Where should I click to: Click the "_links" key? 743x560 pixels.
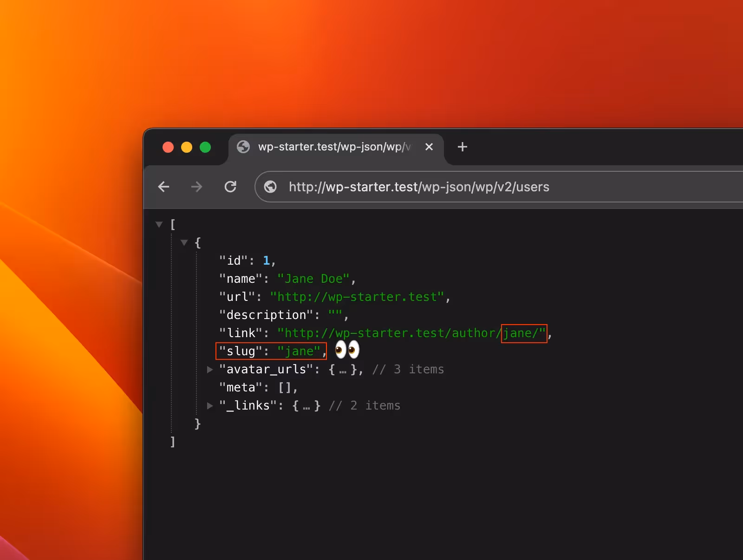point(248,405)
